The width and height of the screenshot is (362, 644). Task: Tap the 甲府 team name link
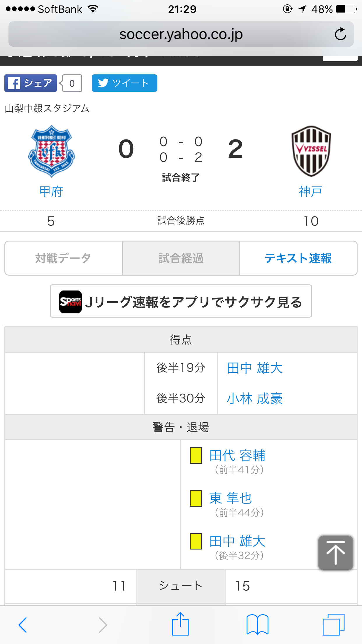point(51,192)
